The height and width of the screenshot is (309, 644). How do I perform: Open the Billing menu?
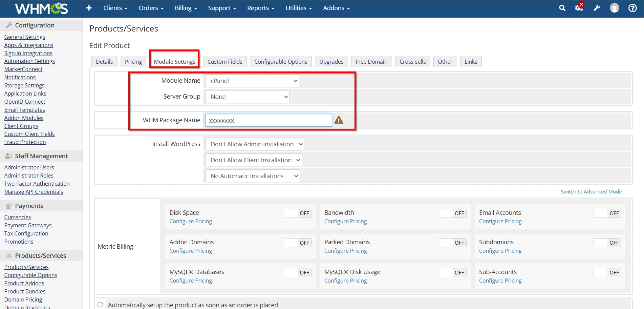point(186,8)
